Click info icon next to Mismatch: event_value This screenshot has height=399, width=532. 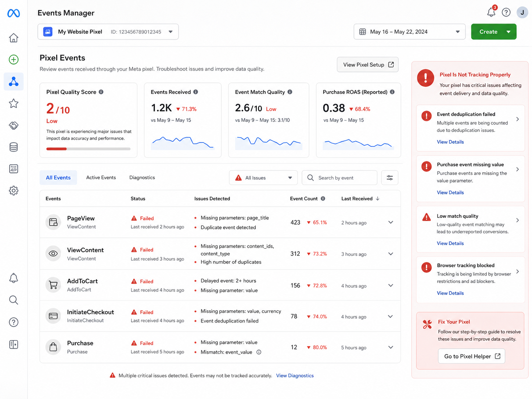pyautogui.click(x=259, y=352)
